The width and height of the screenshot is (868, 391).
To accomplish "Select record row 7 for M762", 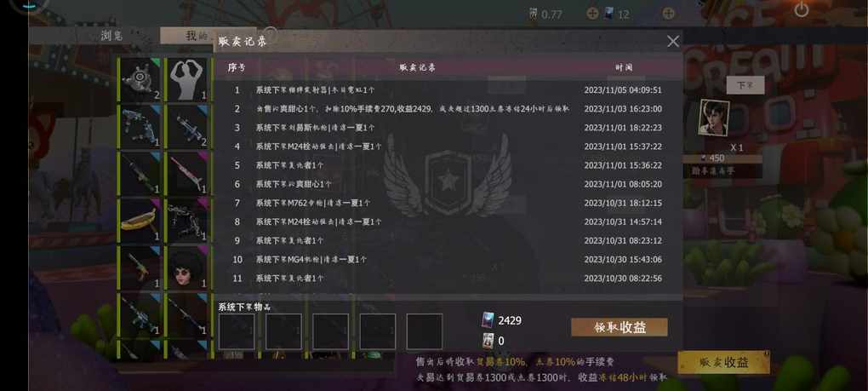I will (x=448, y=203).
